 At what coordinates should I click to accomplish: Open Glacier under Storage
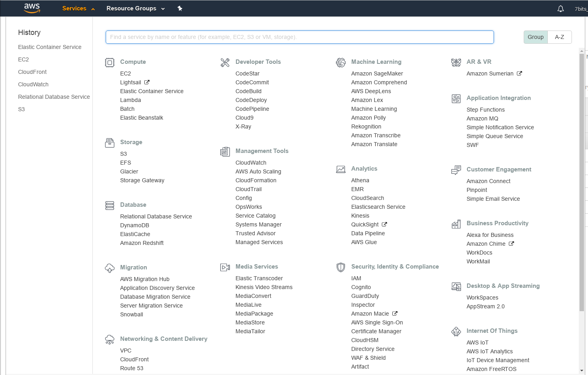(129, 171)
